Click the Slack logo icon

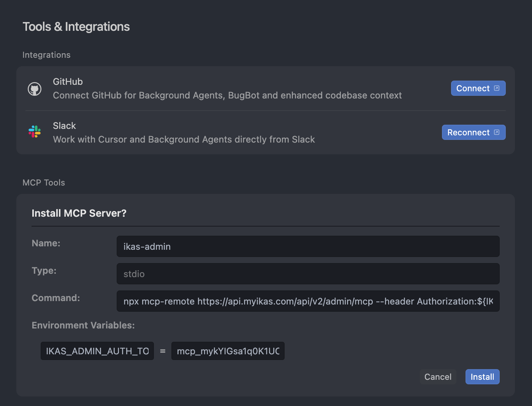click(35, 132)
